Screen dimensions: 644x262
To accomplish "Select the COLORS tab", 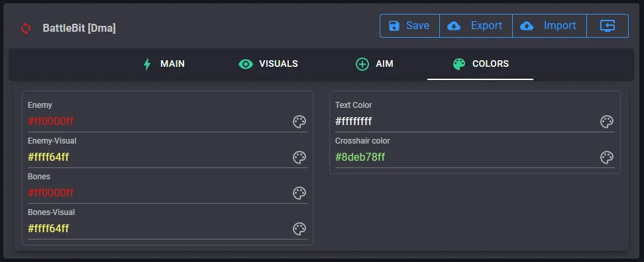I will pyautogui.click(x=480, y=64).
